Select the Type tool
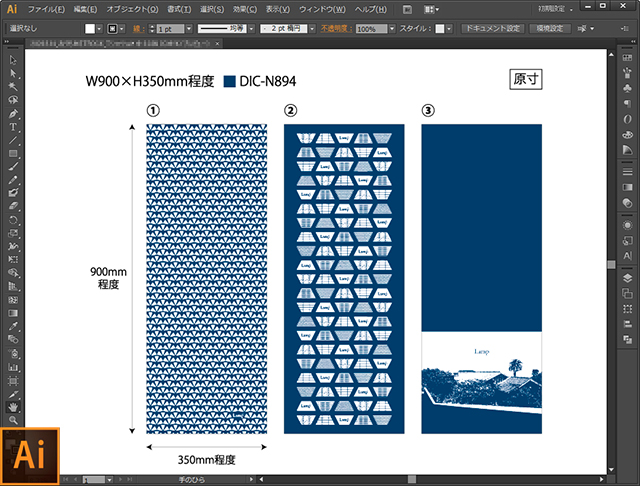This screenshot has height=486, width=640. (x=14, y=127)
